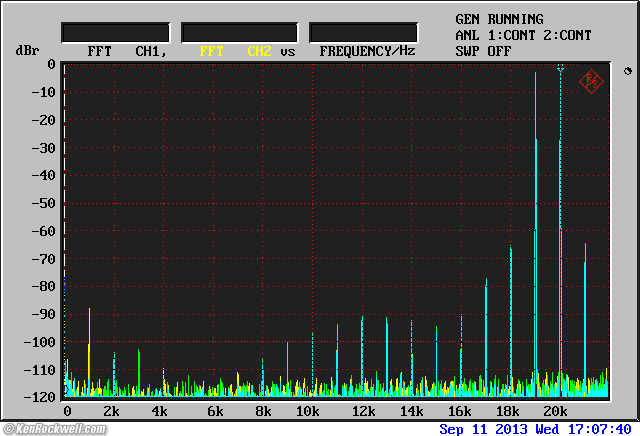Click the GEN RUNNING status text
This screenshot has width=640, height=436.
coord(499,19)
